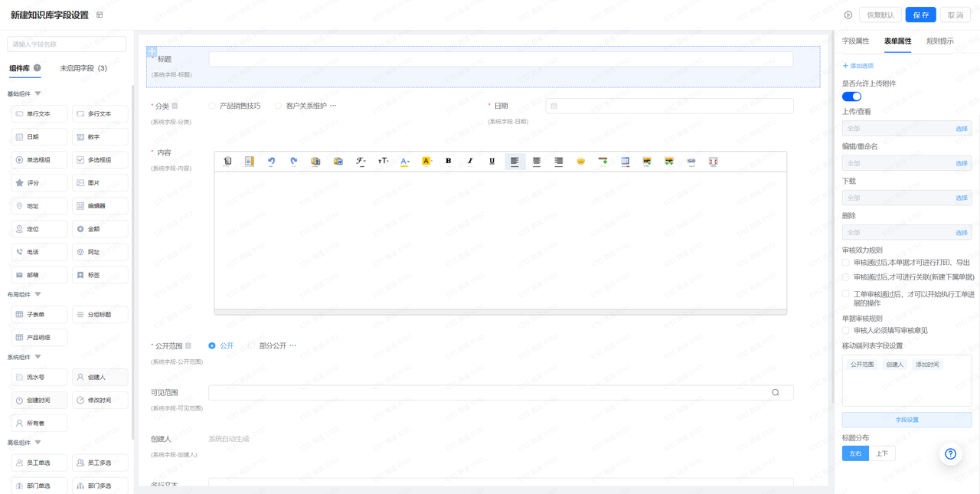
Task: Open 删除 permission selection field
Action: click(x=906, y=232)
